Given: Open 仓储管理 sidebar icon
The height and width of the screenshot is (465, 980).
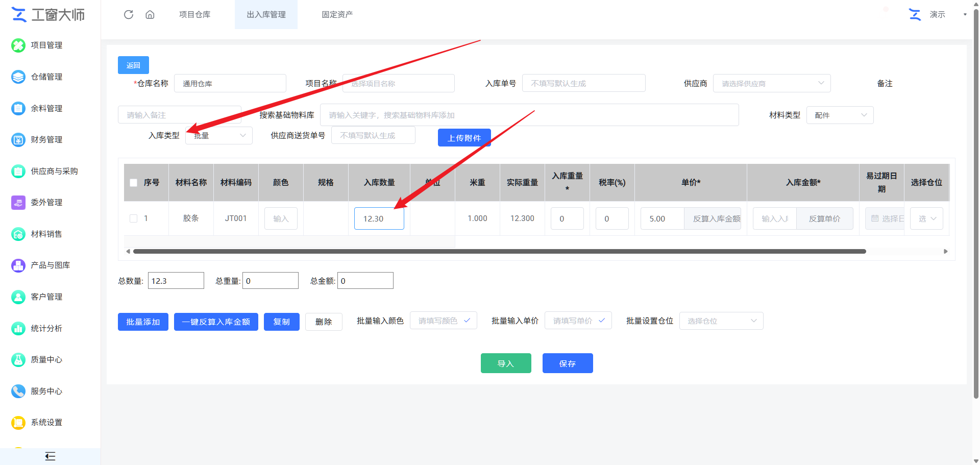Looking at the screenshot, I should pyautogui.click(x=18, y=77).
